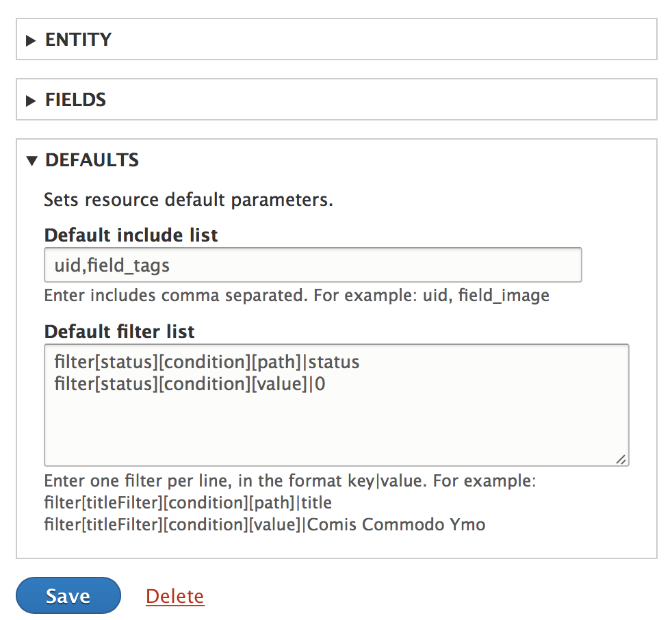
Task: Open the Delete link
Action: pos(175,595)
